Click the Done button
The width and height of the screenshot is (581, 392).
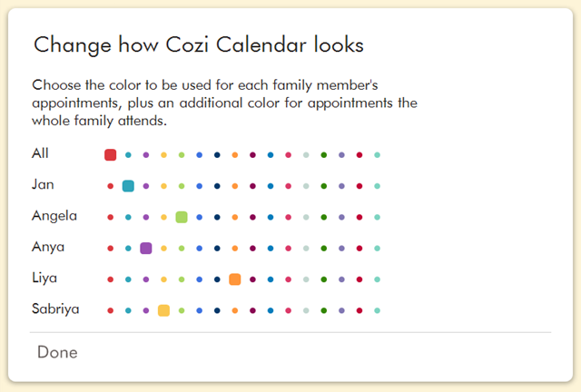click(57, 352)
